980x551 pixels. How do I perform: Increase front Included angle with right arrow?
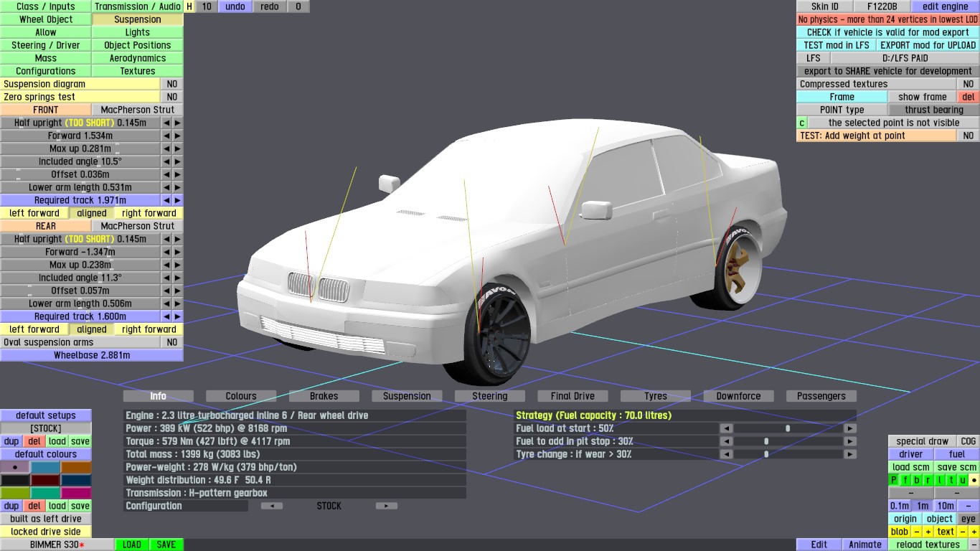[177, 161]
